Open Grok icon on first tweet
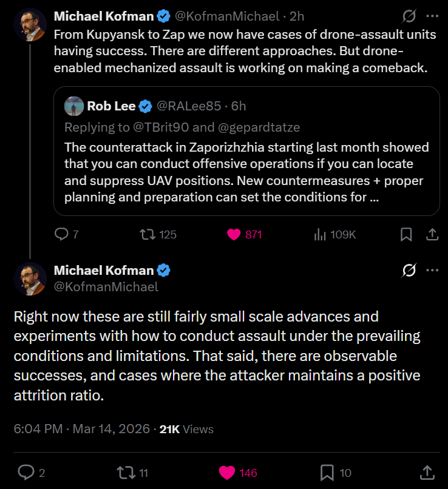This screenshot has height=489, width=448. 409,16
